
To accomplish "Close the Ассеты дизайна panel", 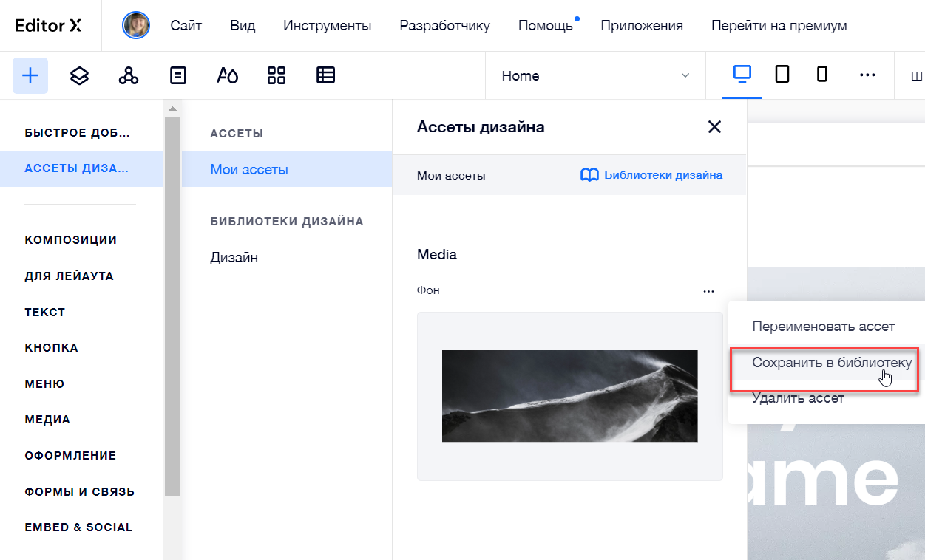I will pos(714,127).
